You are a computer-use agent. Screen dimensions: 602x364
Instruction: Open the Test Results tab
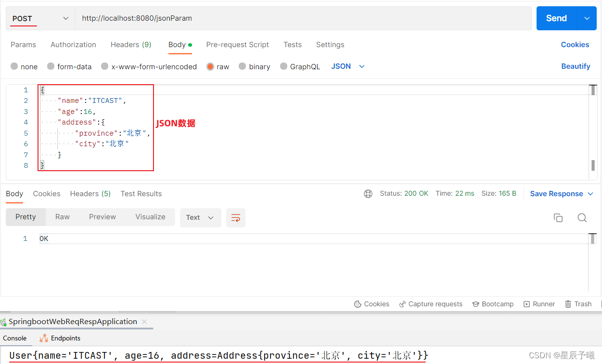(x=141, y=194)
